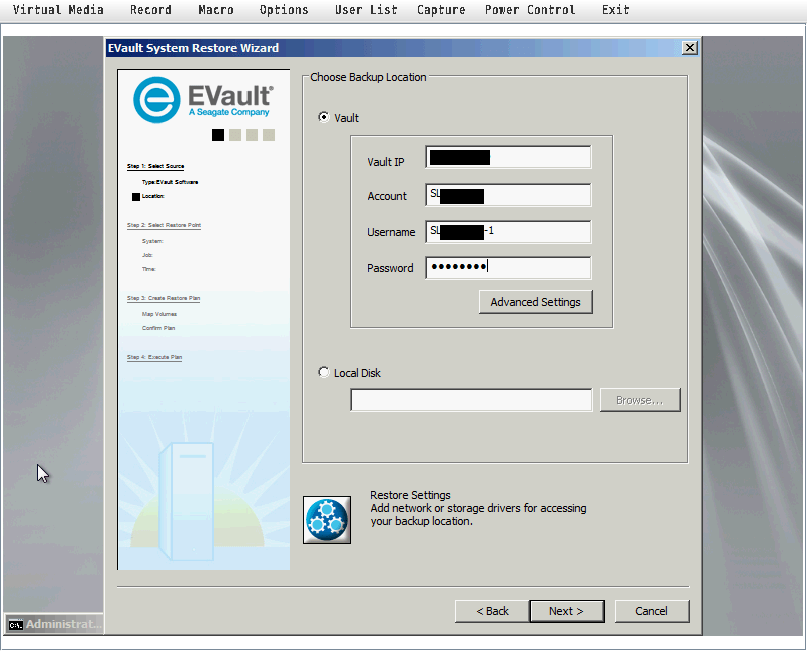Click the Step 1: Select Source label
This screenshot has height=651, width=807.
click(x=155, y=166)
